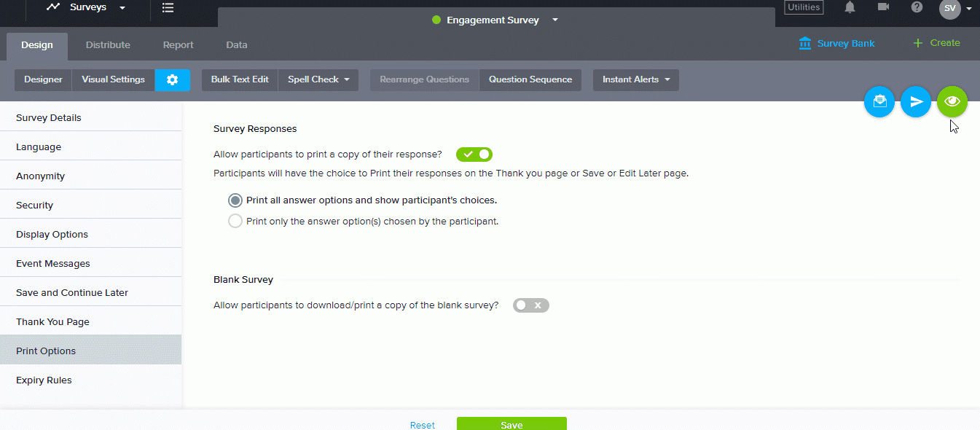Viewport: 980px width, 430px height.
Task: Open the gear settings tab icon
Action: (x=173, y=80)
